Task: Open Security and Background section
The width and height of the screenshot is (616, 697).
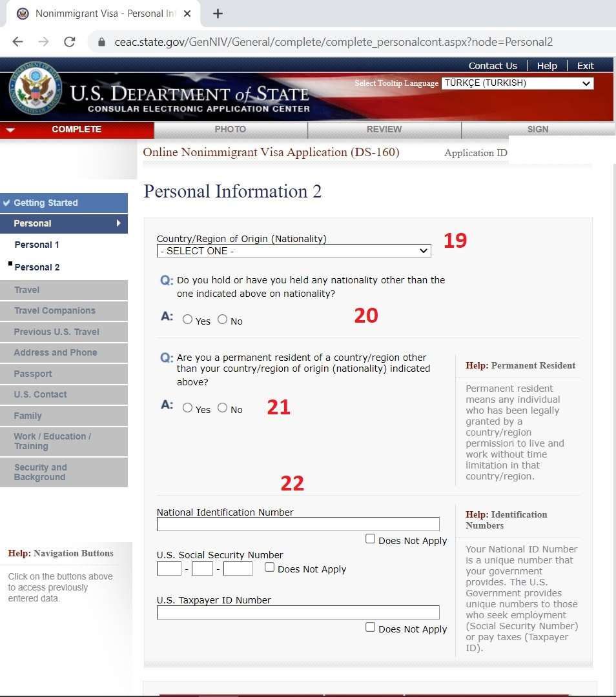Action: 64,472
